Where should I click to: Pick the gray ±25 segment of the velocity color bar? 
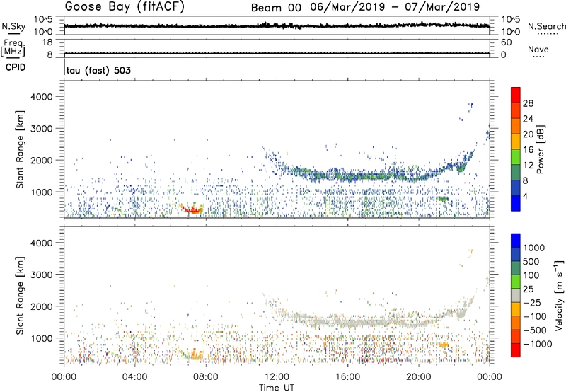(x=516, y=295)
